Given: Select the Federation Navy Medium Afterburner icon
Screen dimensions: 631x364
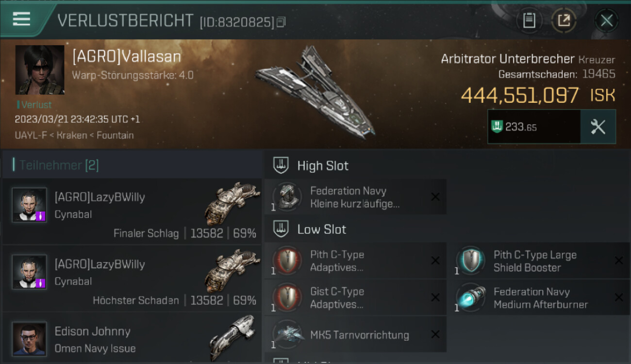Looking at the screenshot, I should [470, 297].
